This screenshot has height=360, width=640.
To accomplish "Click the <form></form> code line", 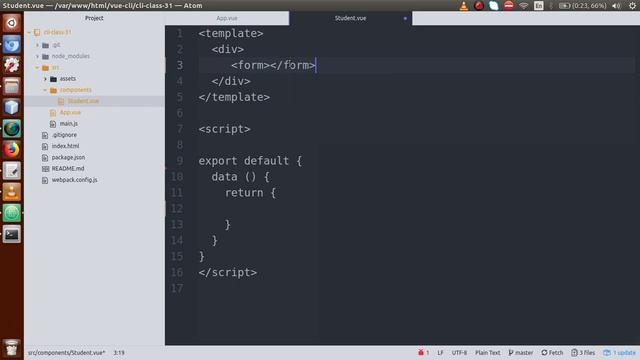I will click(x=273, y=65).
